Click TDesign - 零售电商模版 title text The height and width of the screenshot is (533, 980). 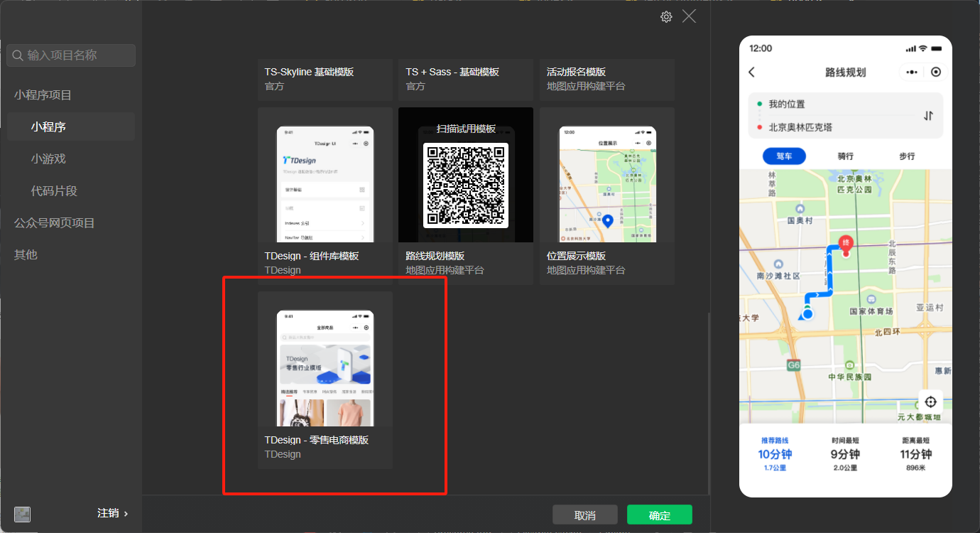pyautogui.click(x=317, y=440)
